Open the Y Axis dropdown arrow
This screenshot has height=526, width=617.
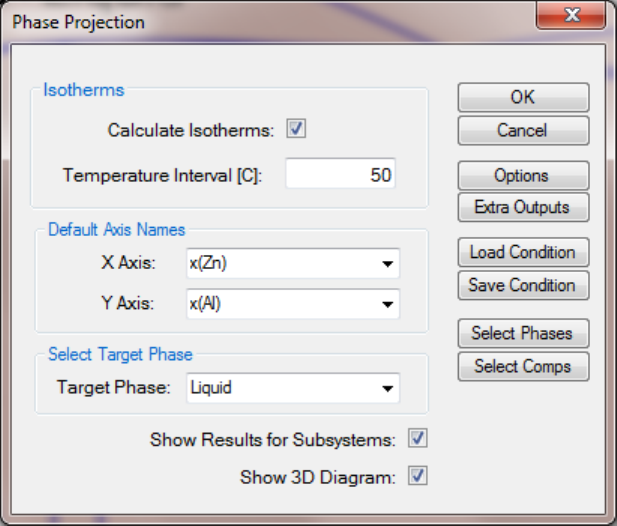tap(388, 304)
